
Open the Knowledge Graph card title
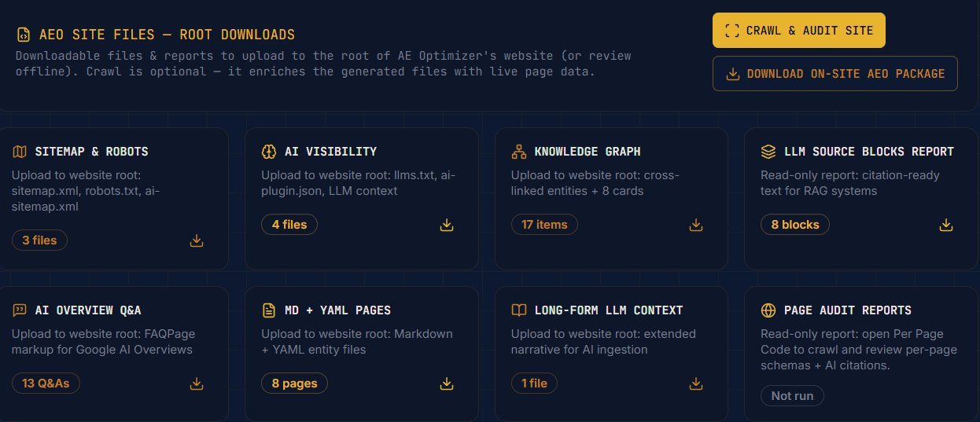point(588,151)
